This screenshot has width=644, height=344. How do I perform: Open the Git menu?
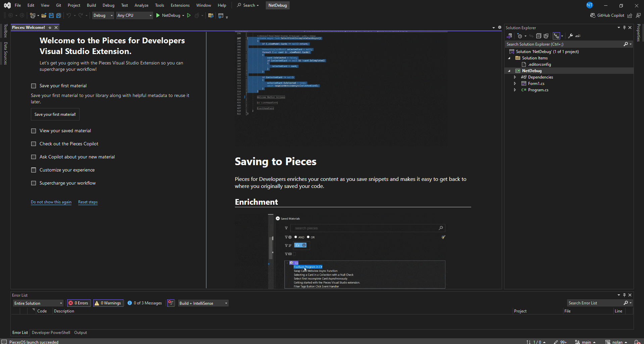coord(58,5)
